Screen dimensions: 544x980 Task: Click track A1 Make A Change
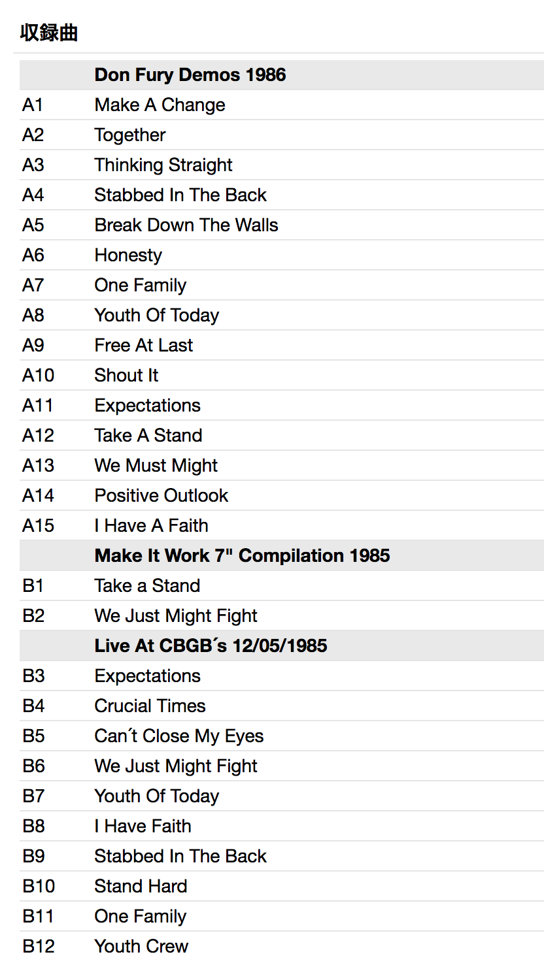point(160,105)
